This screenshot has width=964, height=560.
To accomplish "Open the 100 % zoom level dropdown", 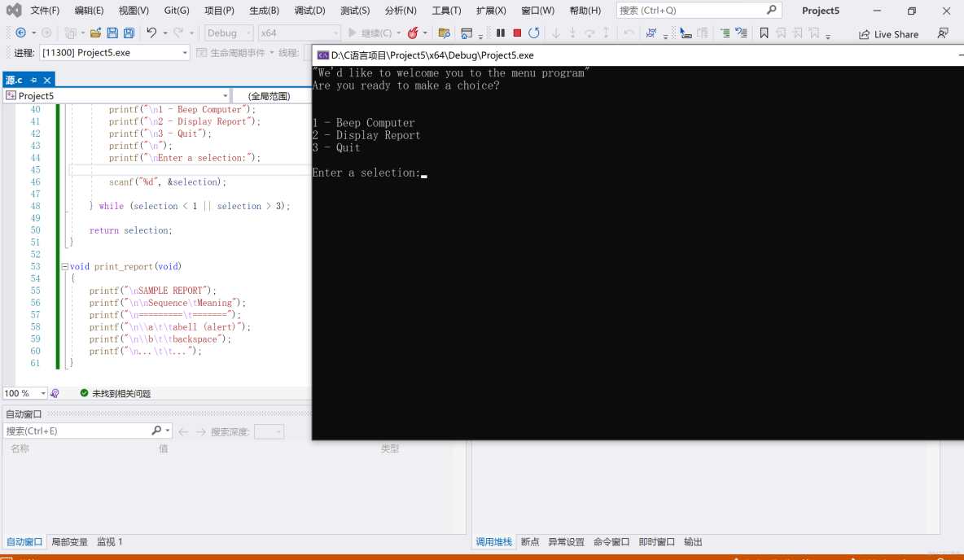I will click(24, 393).
